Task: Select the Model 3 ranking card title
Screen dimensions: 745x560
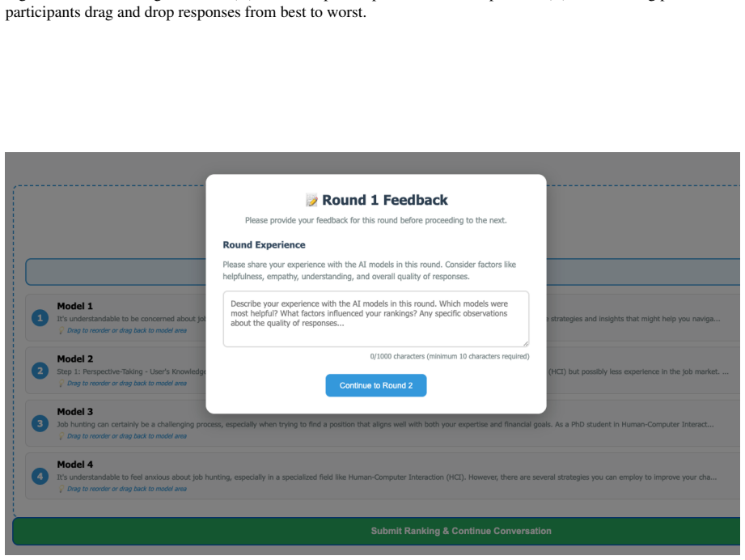Action: 75,412
